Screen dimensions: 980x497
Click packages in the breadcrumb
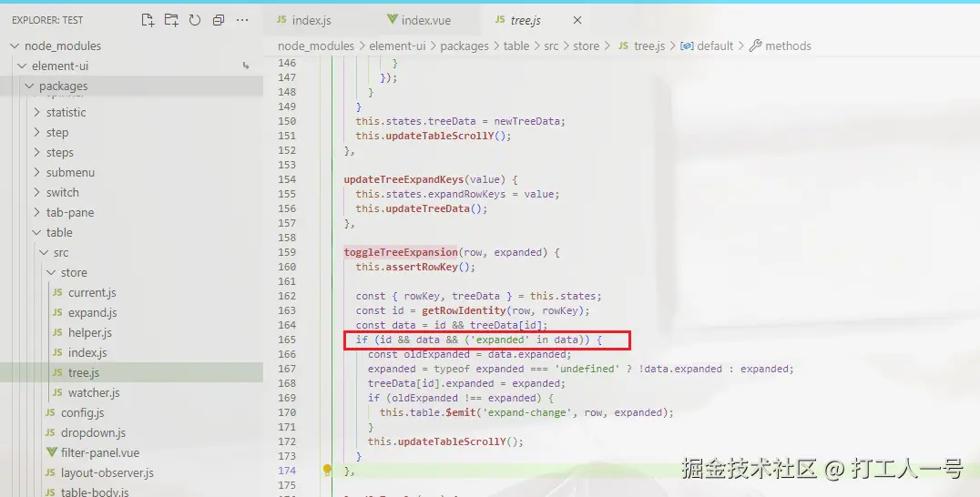click(464, 46)
